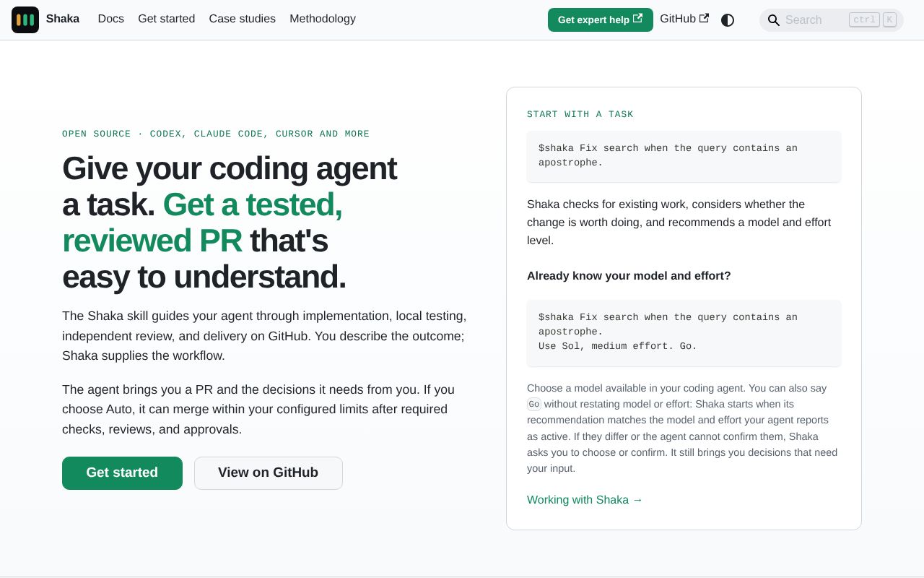Toggle the dark/light theme icon

tap(728, 20)
